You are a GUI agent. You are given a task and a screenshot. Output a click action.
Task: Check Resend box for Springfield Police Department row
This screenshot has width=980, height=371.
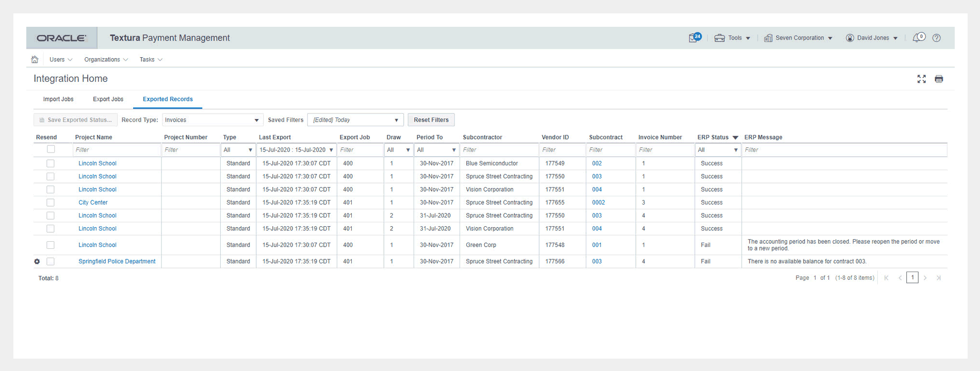(x=51, y=262)
